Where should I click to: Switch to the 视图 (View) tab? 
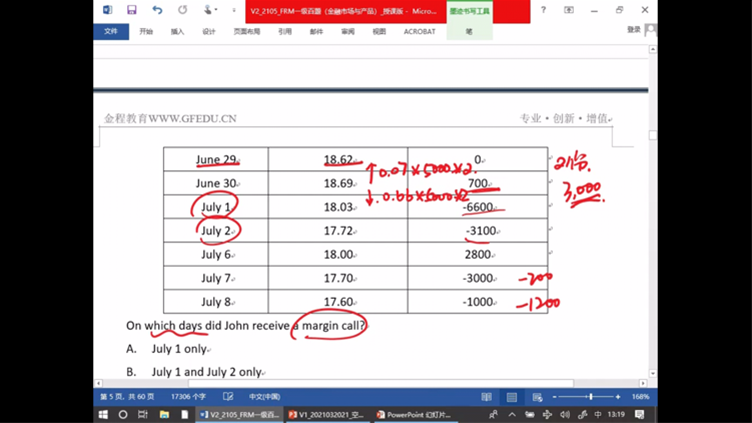point(379,31)
